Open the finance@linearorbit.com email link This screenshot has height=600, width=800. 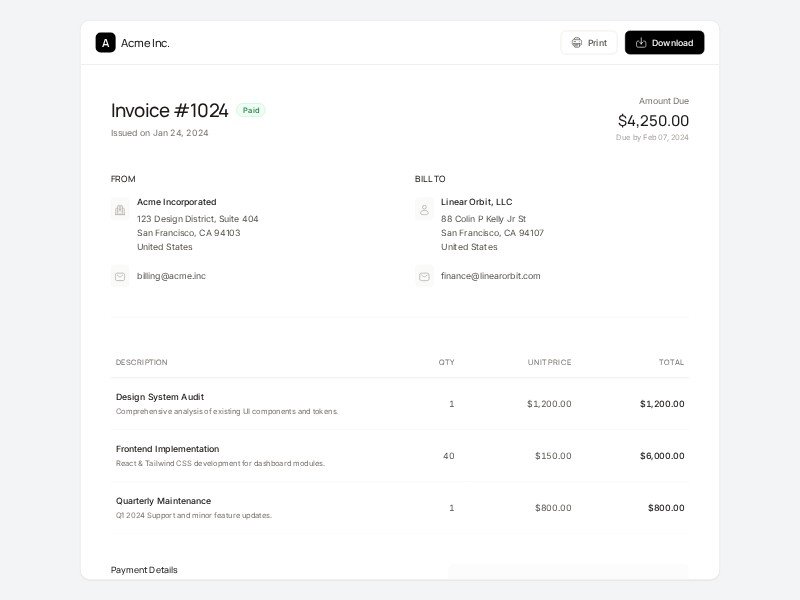click(x=489, y=275)
